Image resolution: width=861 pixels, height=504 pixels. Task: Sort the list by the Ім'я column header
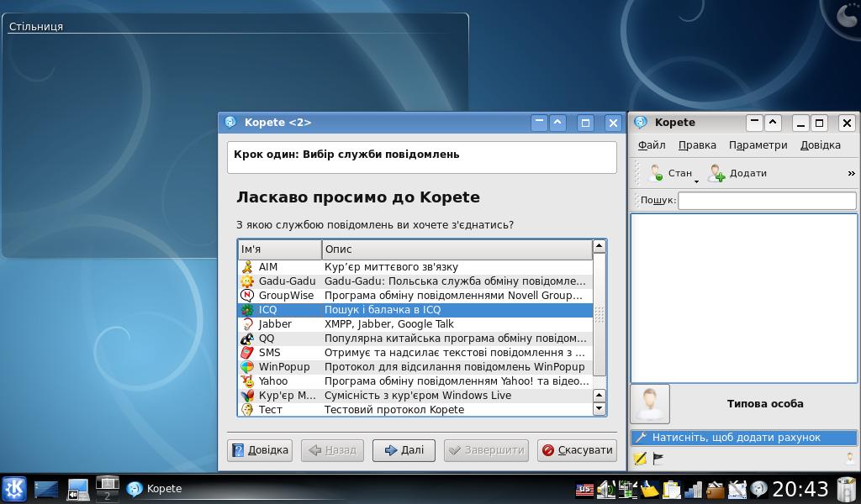coord(280,249)
